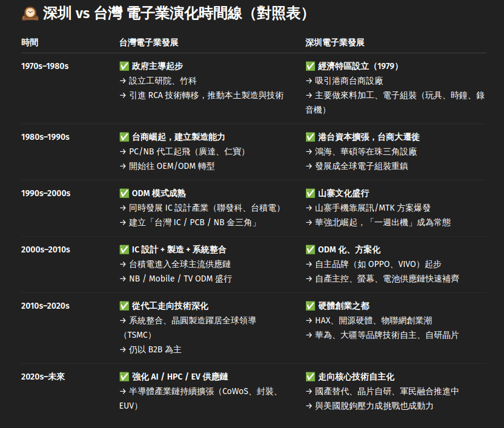Click the 2000s–2010s row label

click(45, 249)
